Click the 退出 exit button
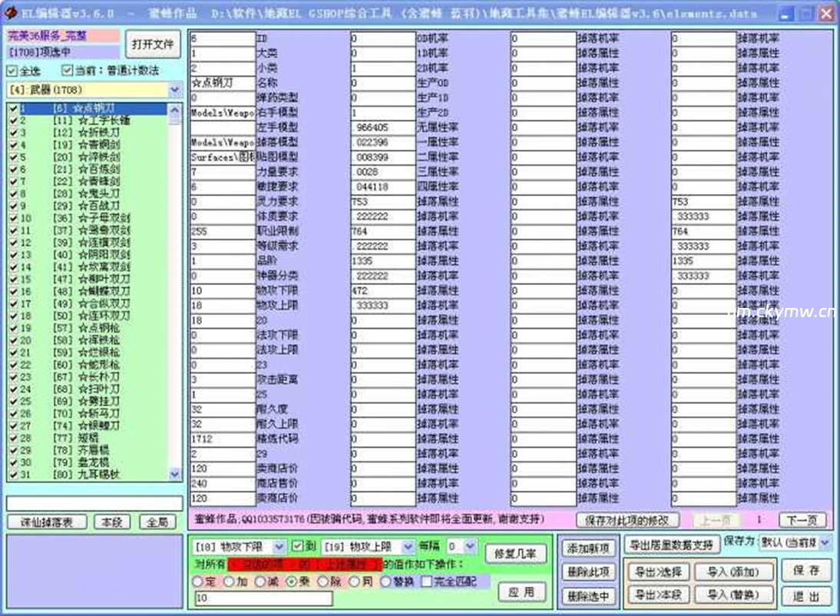 [x=805, y=596]
